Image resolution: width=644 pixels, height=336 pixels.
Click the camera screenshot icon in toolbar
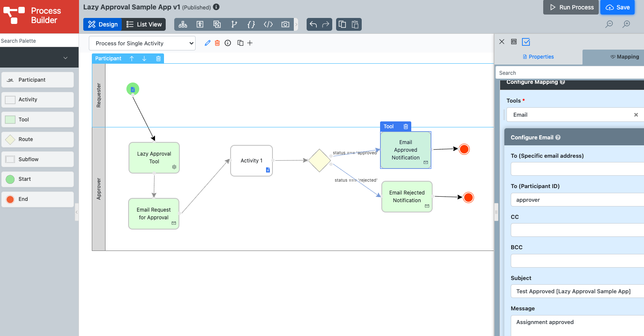(285, 24)
